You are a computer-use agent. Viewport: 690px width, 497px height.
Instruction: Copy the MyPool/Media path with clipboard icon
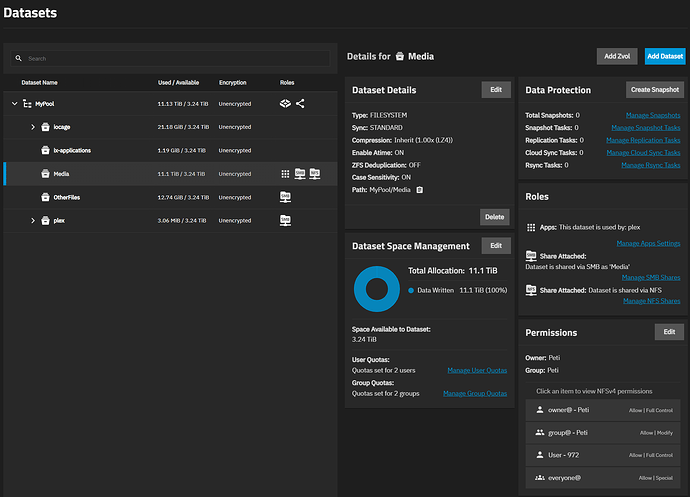point(420,190)
